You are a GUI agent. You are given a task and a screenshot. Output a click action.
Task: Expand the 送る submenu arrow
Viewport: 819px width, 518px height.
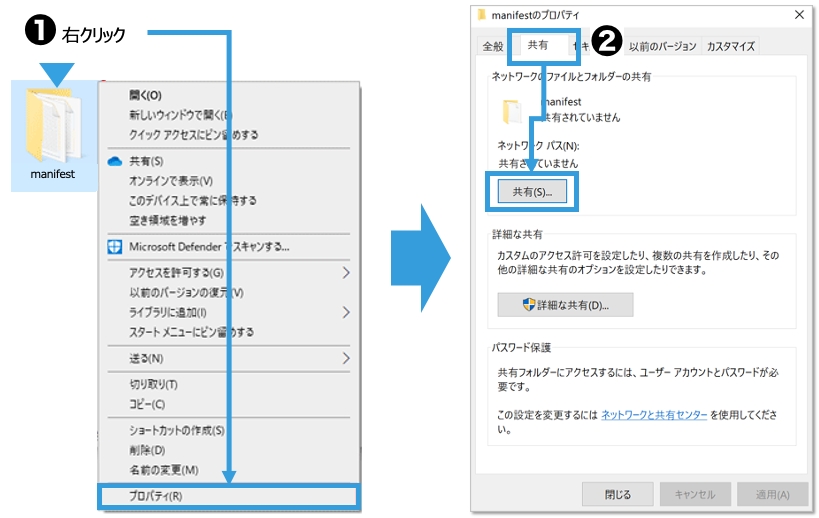346,358
